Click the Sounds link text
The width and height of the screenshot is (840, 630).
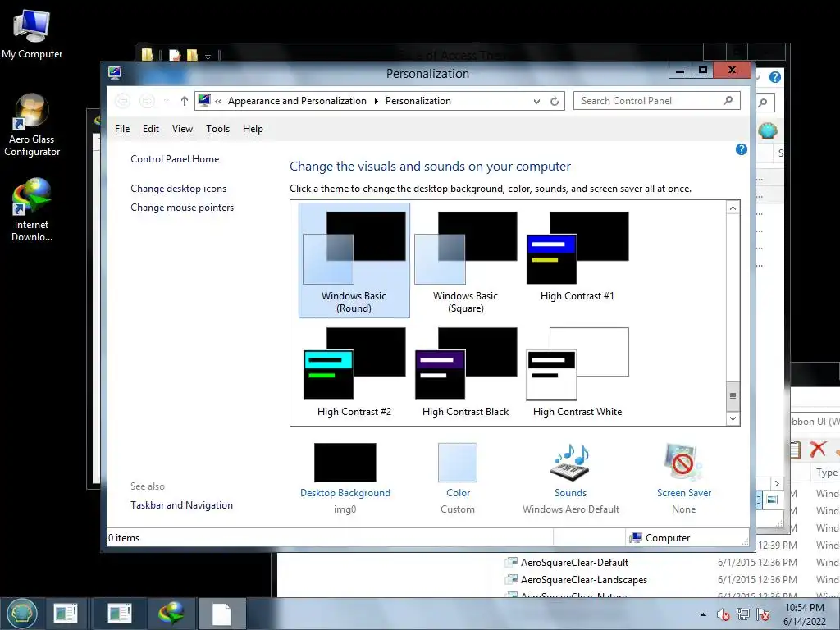tap(571, 493)
